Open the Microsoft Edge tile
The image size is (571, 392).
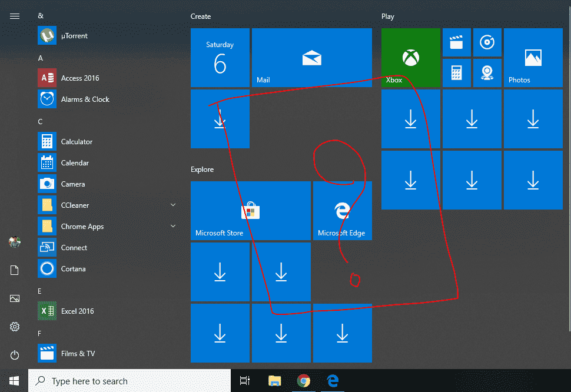(343, 211)
